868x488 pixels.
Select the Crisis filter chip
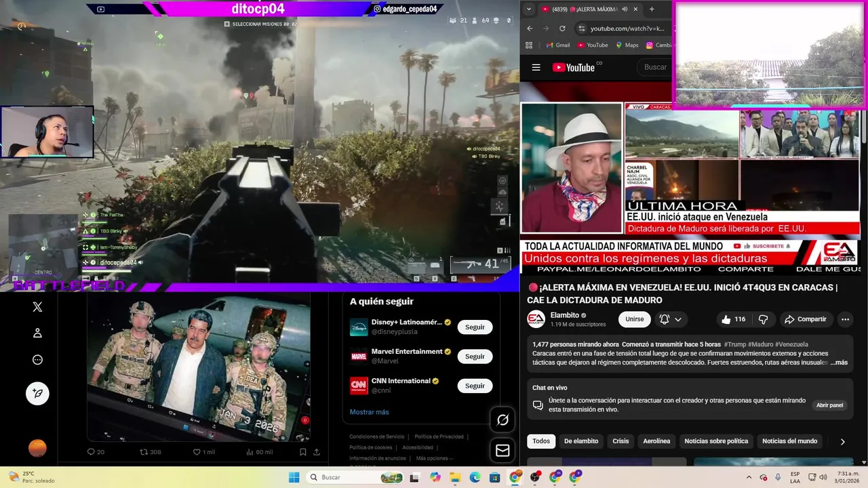pyautogui.click(x=620, y=441)
